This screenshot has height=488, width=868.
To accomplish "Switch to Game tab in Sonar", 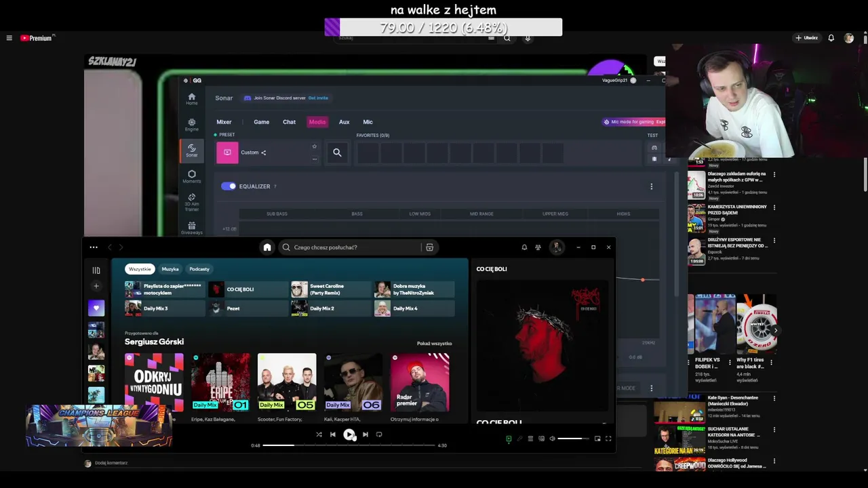I will point(261,122).
